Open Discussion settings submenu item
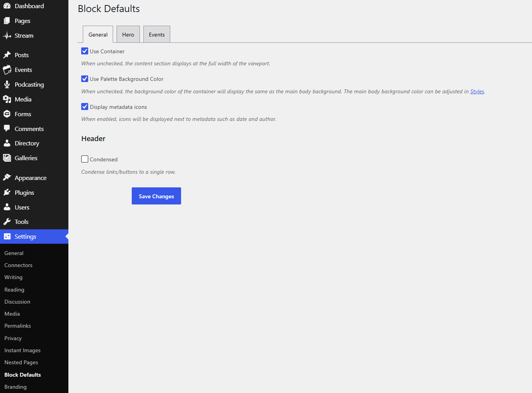 point(17,302)
